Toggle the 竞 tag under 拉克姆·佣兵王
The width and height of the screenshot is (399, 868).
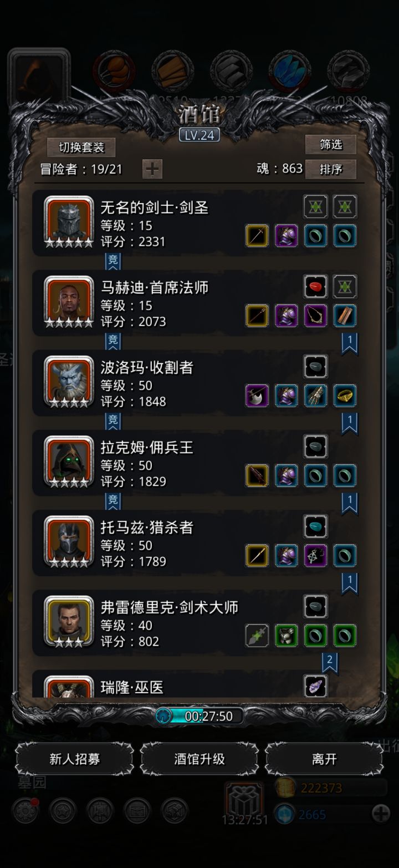pyautogui.click(x=113, y=501)
